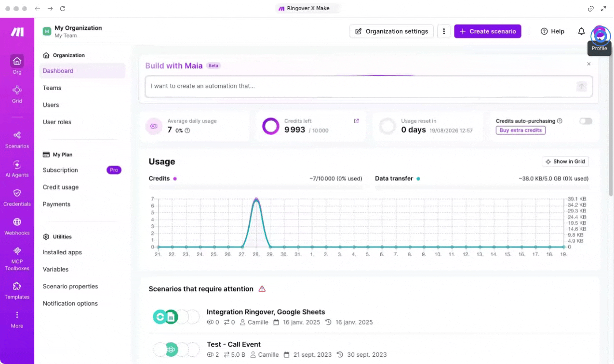Image resolution: width=614 pixels, height=364 pixels.
Task: Click the page vertical scrollbar
Action: pos(611,120)
